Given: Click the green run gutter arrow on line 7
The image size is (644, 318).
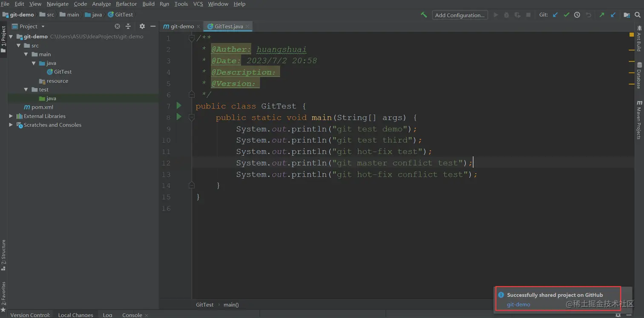Looking at the screenshot, I should click(179, 106).
